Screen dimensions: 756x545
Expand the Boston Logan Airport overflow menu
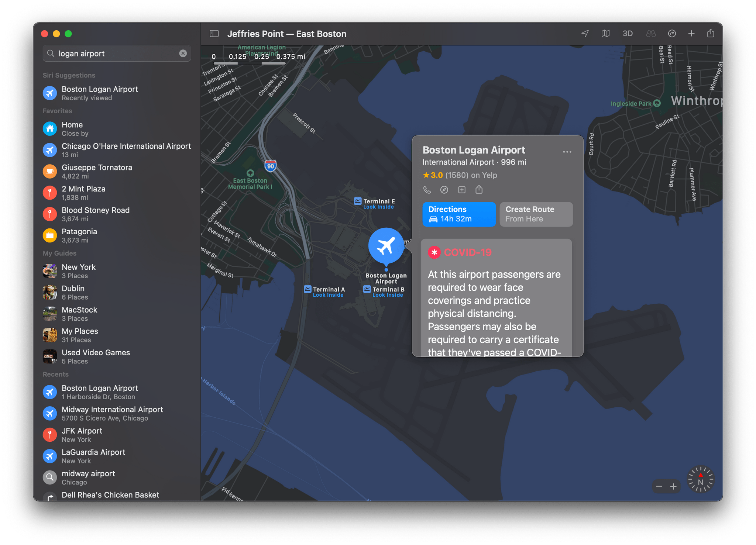(x=567, y=151)
